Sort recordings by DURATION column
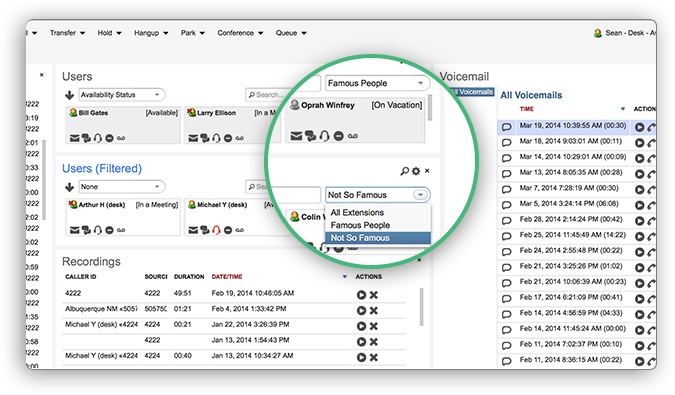675x395 pixels. tap(189, 277)
